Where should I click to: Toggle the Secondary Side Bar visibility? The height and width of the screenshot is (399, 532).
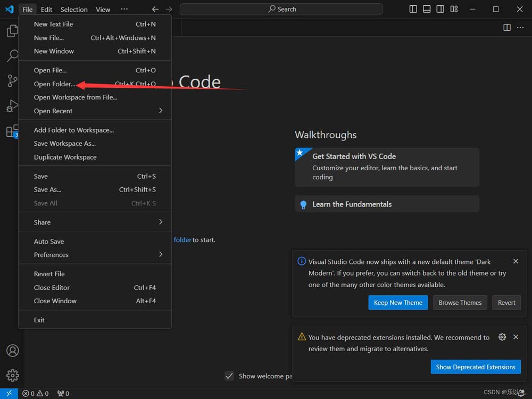[x=440, y=9]
